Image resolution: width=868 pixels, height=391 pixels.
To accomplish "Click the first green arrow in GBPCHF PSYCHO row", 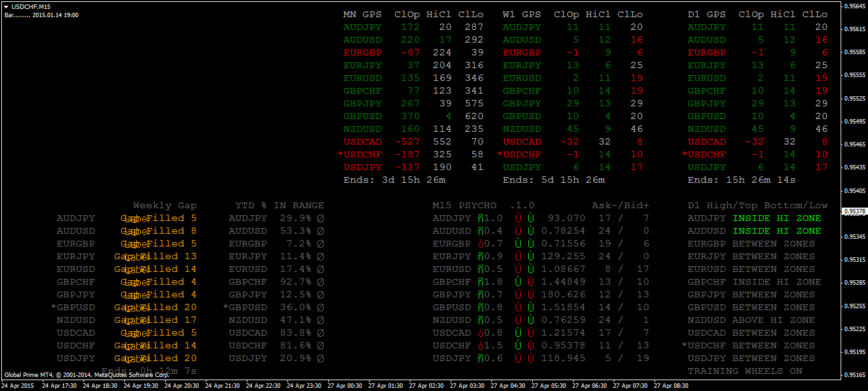I will tap(519, 281).
